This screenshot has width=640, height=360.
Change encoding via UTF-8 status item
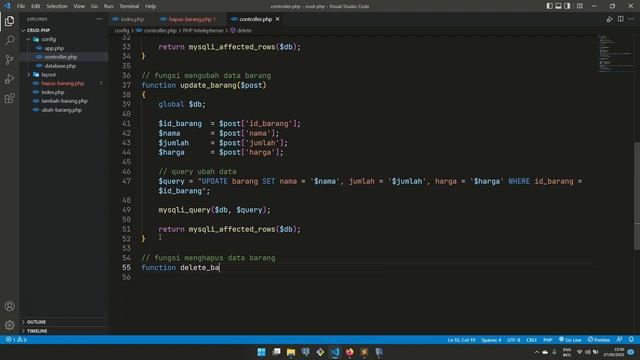[x=513, y=340]
